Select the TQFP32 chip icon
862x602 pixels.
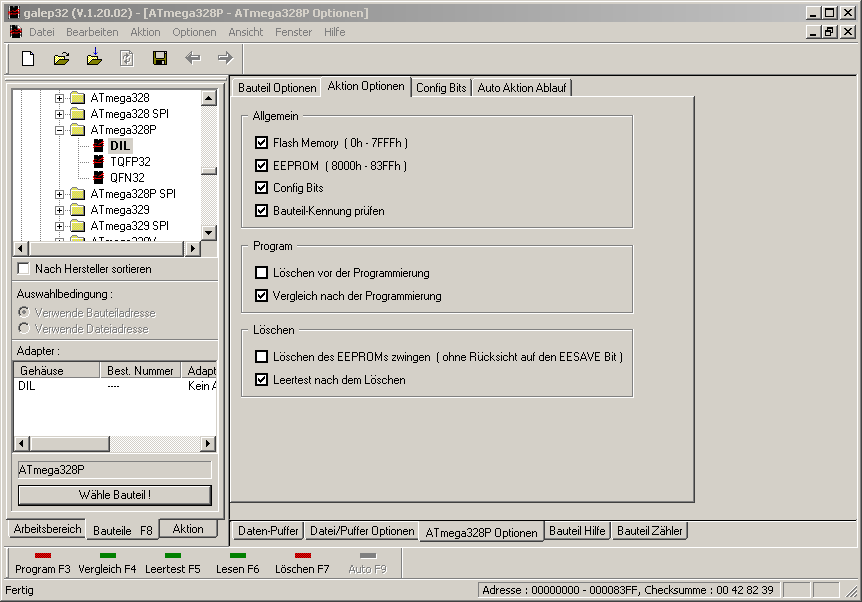(x=98, y=162)
